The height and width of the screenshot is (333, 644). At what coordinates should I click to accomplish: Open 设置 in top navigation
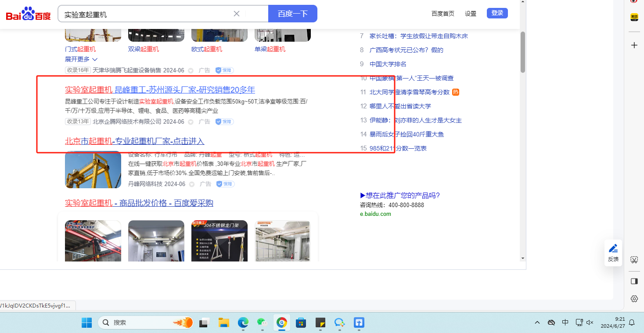click(x=471, y=14)
